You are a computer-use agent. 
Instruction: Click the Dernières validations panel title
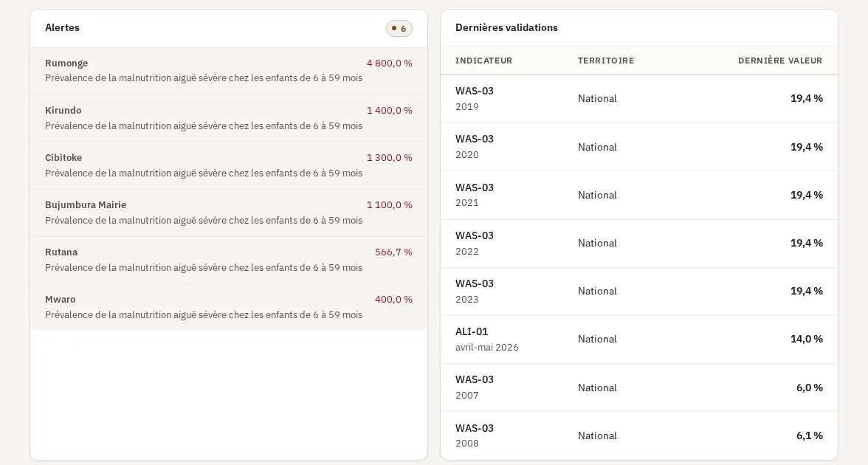506,28
